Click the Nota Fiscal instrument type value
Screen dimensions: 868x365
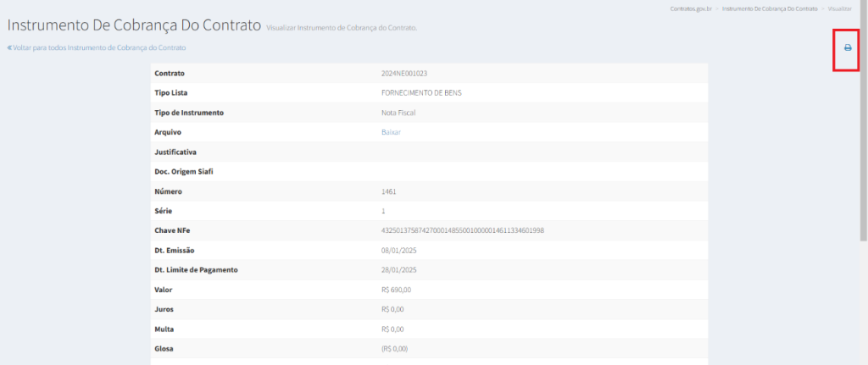point(398,113)
